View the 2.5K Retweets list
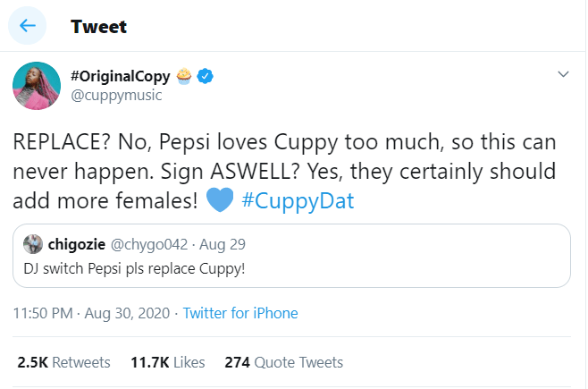 63,362
